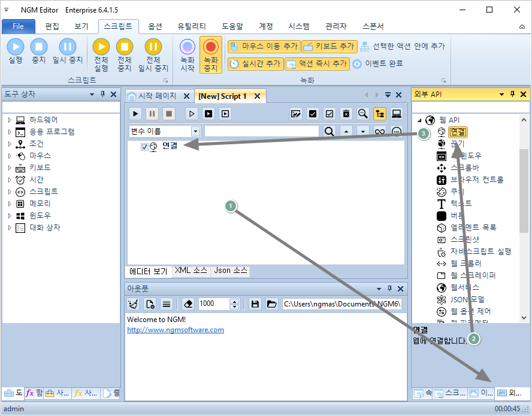Click the 연결 item in 외부 API tree
The height and width of the screenshot is (416, 532).
[x=458, y=132]
